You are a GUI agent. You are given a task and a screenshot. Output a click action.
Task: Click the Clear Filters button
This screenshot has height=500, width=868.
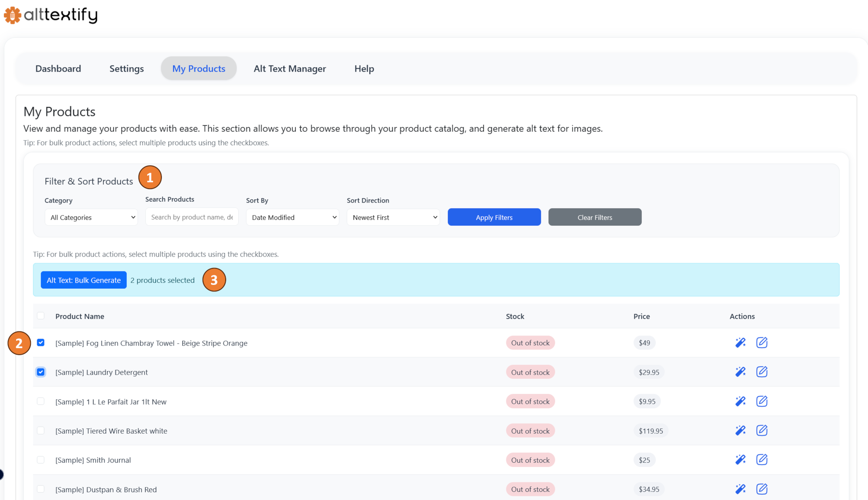(595, 217)
